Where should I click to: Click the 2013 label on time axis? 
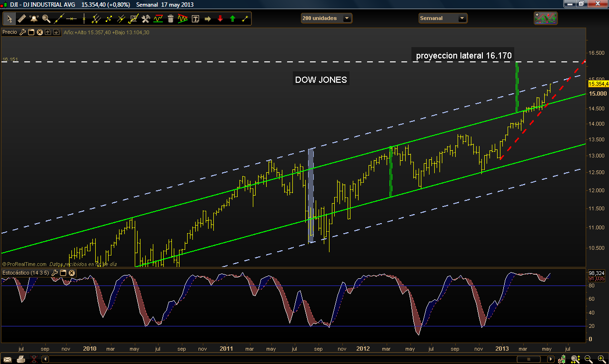pos(502,348)
